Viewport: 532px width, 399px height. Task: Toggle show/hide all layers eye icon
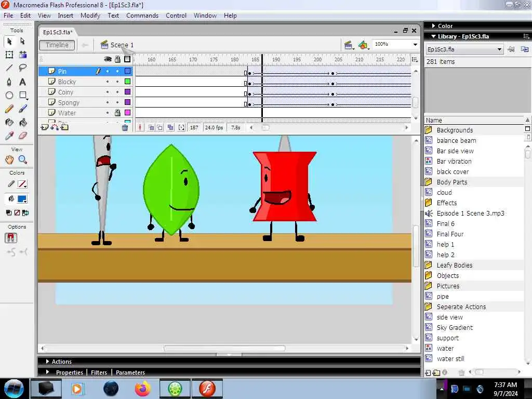point(108,59)
